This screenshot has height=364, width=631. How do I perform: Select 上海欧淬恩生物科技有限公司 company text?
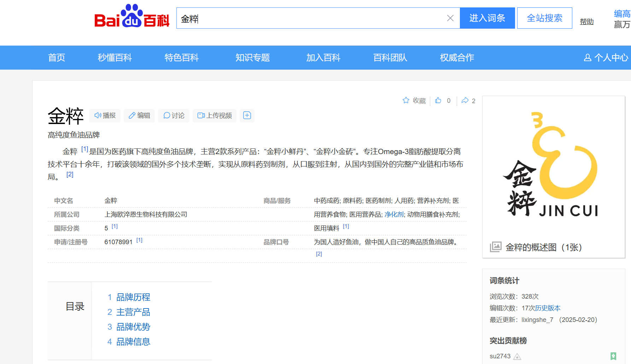146,215
